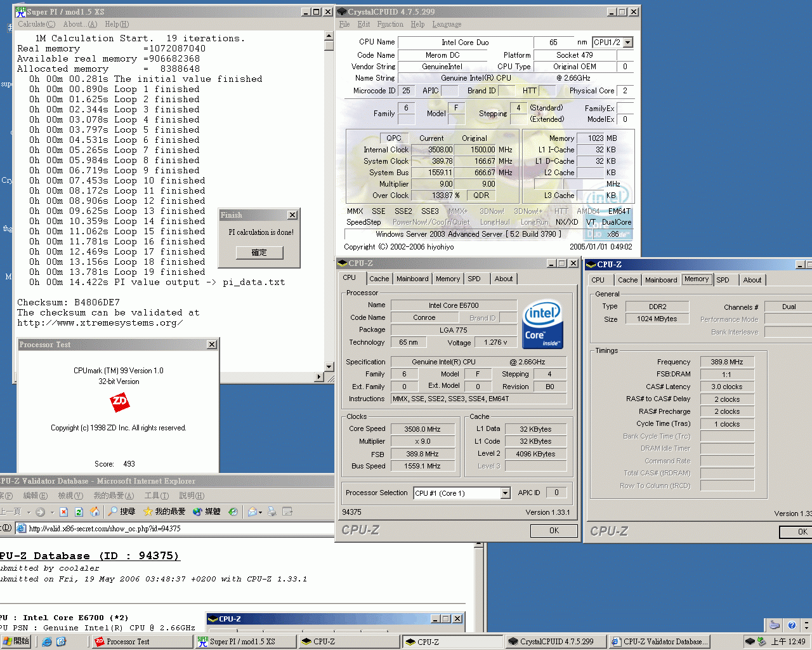Viewport: 812px width, 650px height.
Task: Select About tab in left CPU-Z window
Action: coord(504,279)
